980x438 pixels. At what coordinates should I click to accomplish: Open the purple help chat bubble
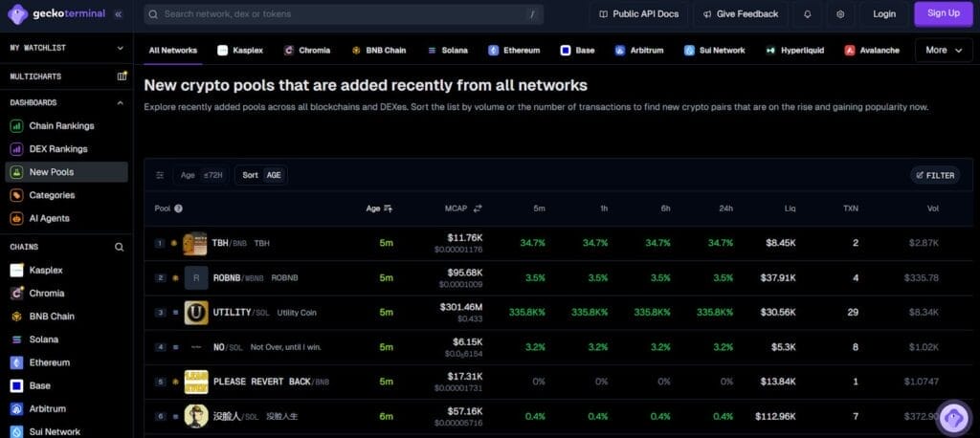(x=953, y=417)
